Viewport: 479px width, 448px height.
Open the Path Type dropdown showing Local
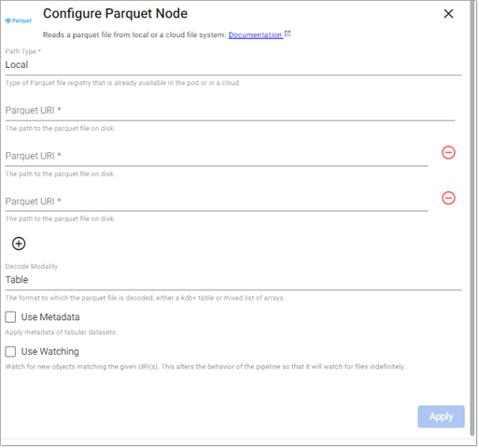point(233,65)
